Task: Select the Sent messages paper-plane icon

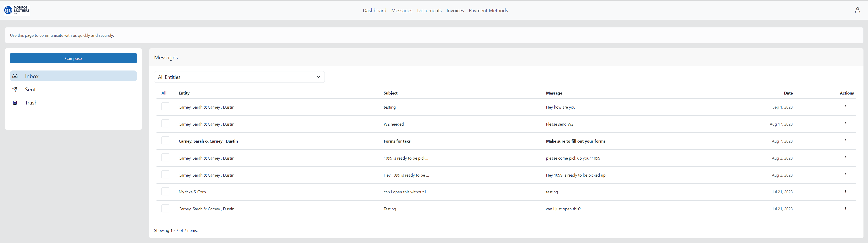Action: tap(15, 89)
